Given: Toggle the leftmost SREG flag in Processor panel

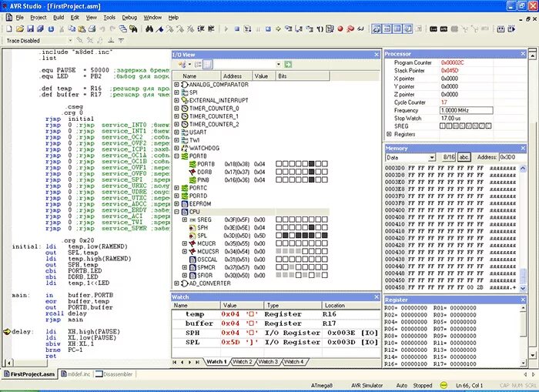Looking at the screenshot, I should 443,126.
